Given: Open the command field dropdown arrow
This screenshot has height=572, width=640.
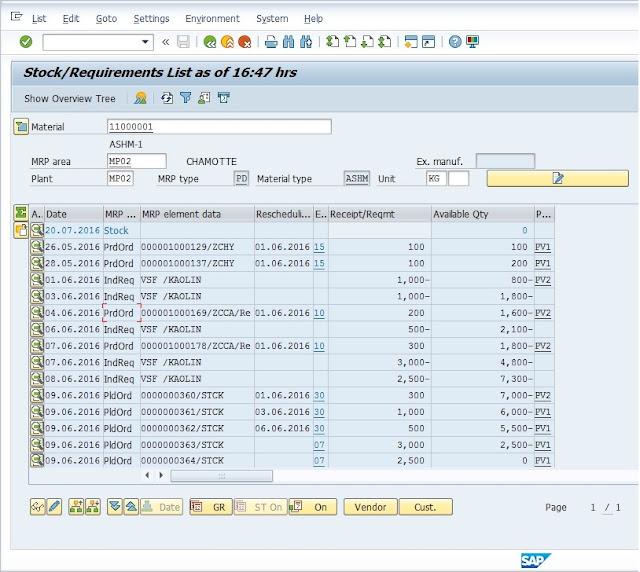Looking at the screenshot, I should click(145, 42).
